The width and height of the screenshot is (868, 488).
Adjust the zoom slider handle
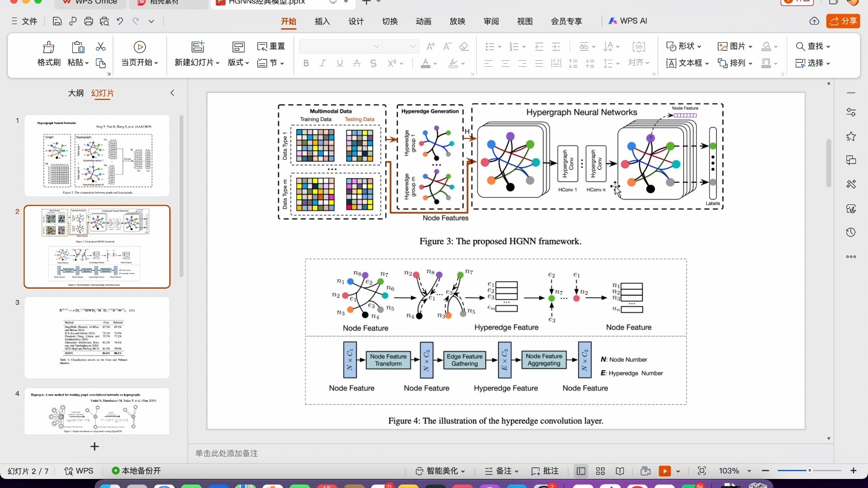[x=810, y=470]
